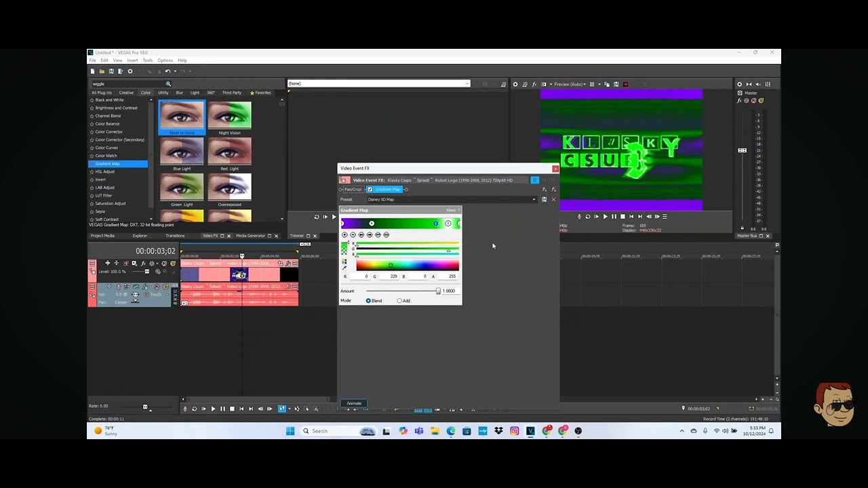The image size is (868, 488).
Task: Click the hue spectrum color bar
Action: (x=407, y=266)
